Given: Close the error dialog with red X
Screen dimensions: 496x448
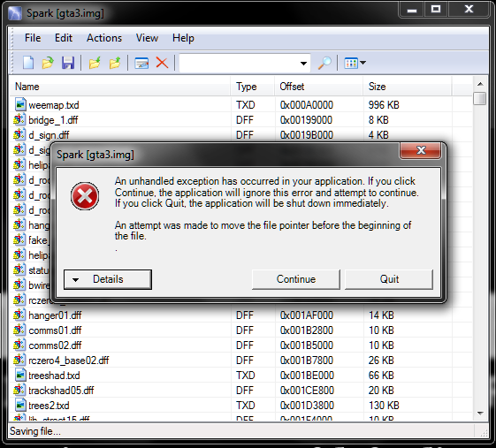Looking at the screenshot, I should (420, 150).
